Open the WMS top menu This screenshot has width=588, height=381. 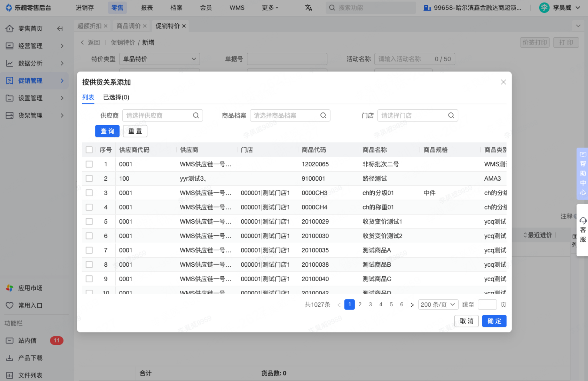pyautogui.click(x=237, y=8)
